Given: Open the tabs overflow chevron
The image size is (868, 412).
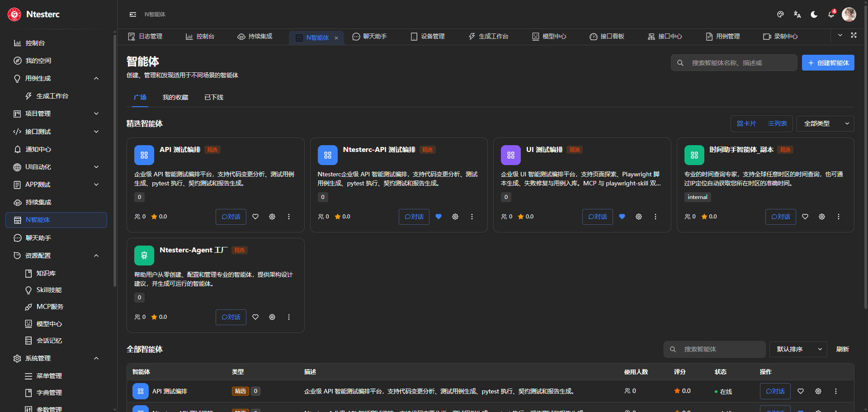Looking at the screenshot, I should (840, 35).
